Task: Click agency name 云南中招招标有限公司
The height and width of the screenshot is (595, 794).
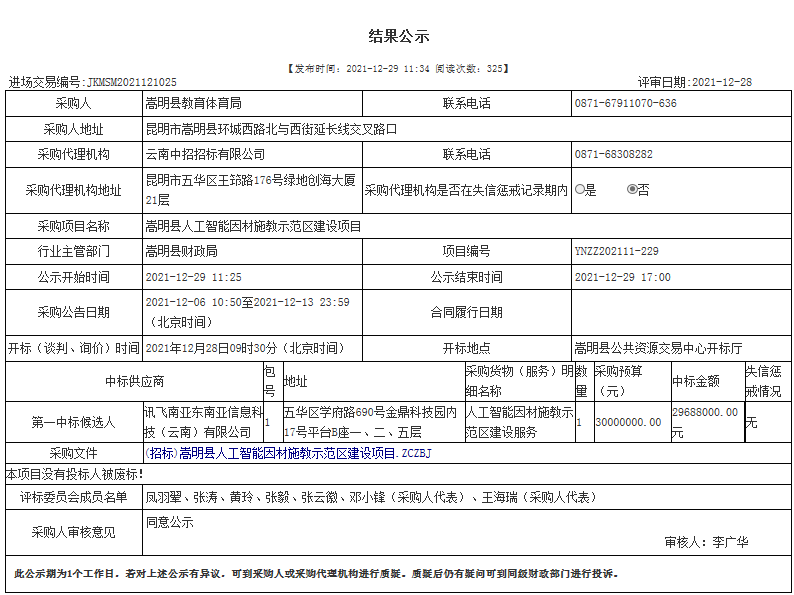Action: click(205, 154)
